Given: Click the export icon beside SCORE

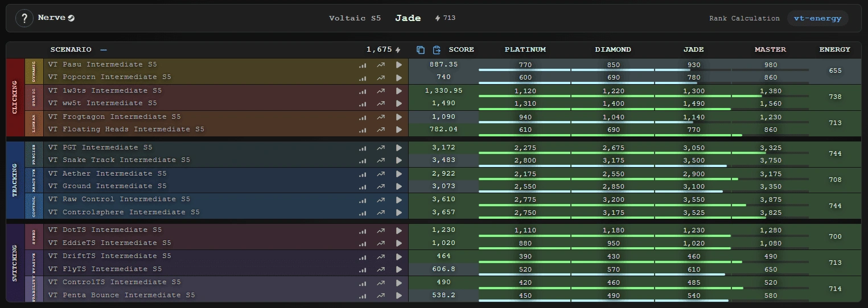Looking at the screenshot, I should click(x=437, y=50).
